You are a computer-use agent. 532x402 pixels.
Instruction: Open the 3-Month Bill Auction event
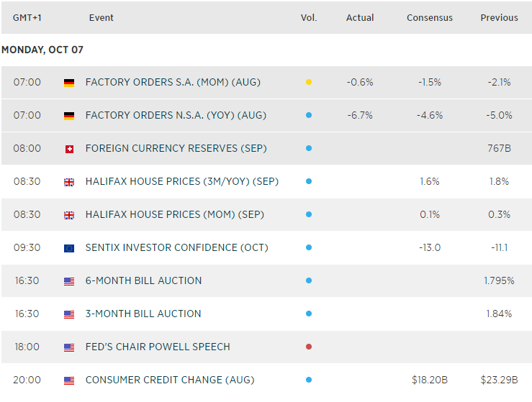pyautogui.click(x=143, y=314)
